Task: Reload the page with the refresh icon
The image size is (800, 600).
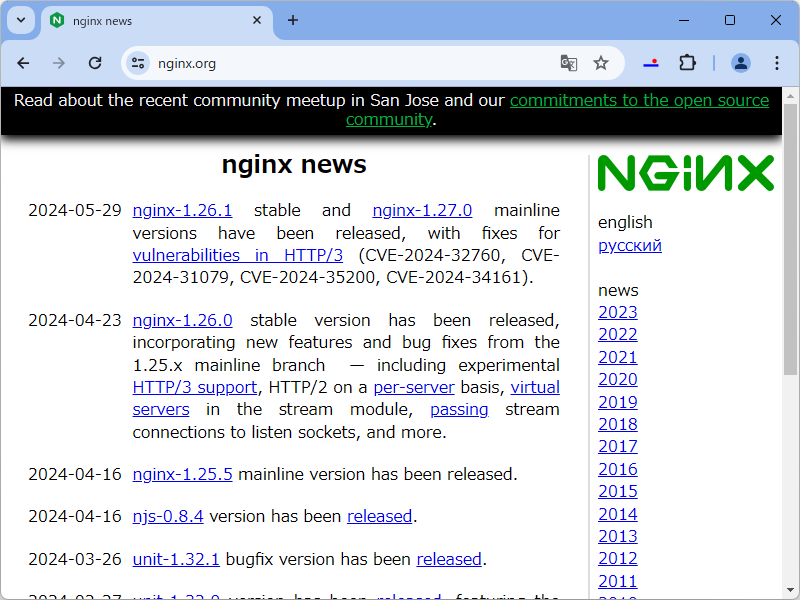Action: [x=95, y=62]
